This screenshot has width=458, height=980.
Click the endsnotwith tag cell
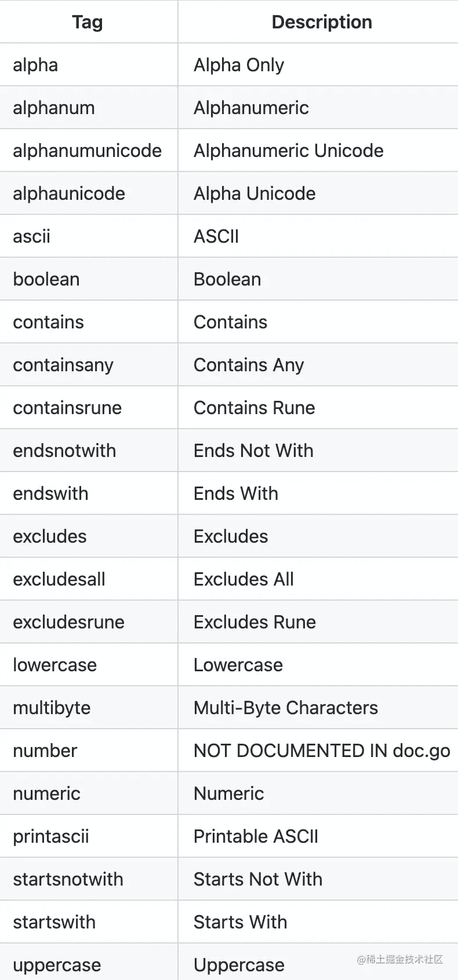coord(64,451)
